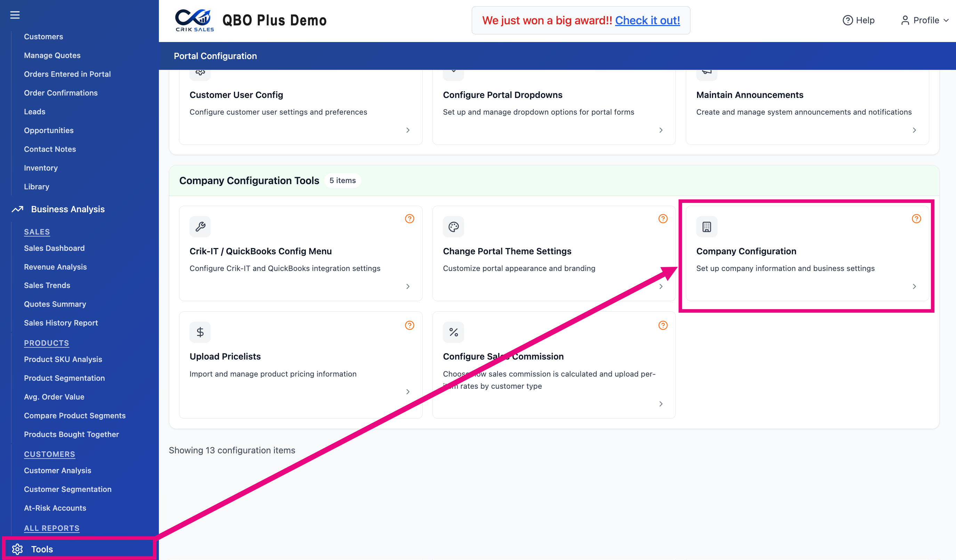Viewport: 956px width, 560px height.
Task: Click chevron on Upload Pricelists card
Action: [x=408, y=392]
